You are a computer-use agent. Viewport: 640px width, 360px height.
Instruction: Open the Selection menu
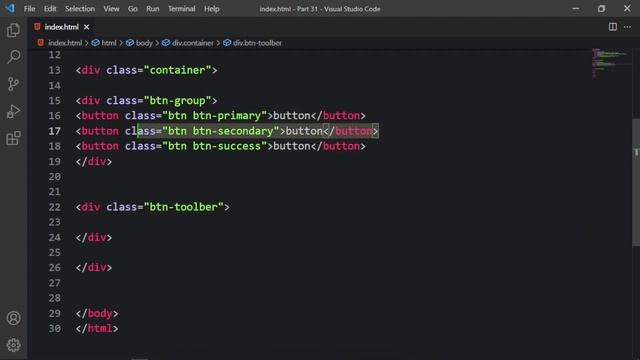pos(80,9)
